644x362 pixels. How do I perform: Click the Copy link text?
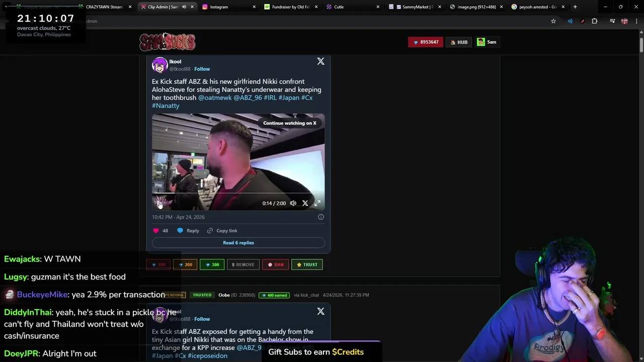226,231
